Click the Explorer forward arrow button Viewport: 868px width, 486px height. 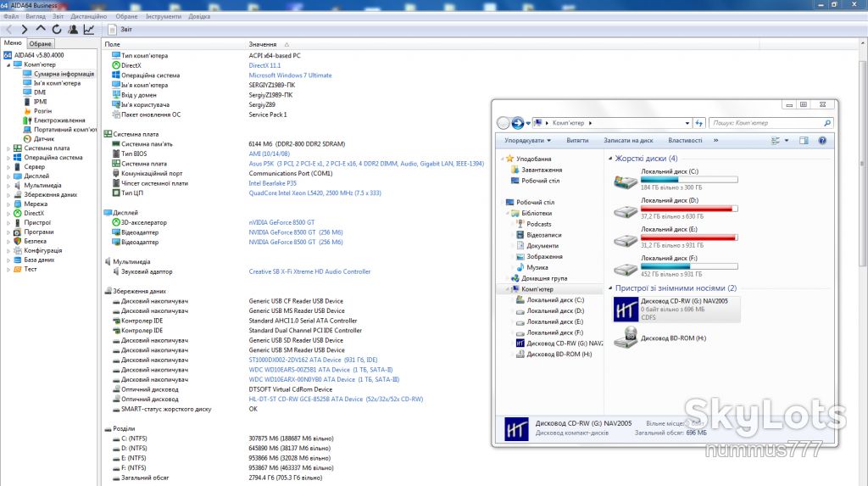[518, 123]
